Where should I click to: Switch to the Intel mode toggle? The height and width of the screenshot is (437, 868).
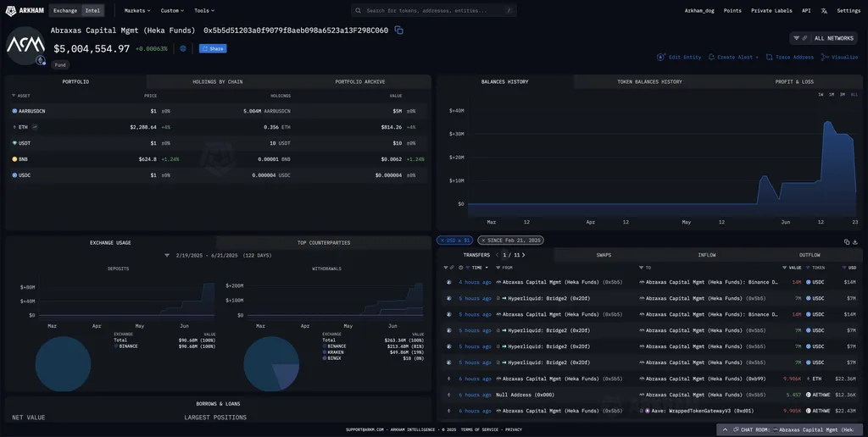click(x=92, y=11)
